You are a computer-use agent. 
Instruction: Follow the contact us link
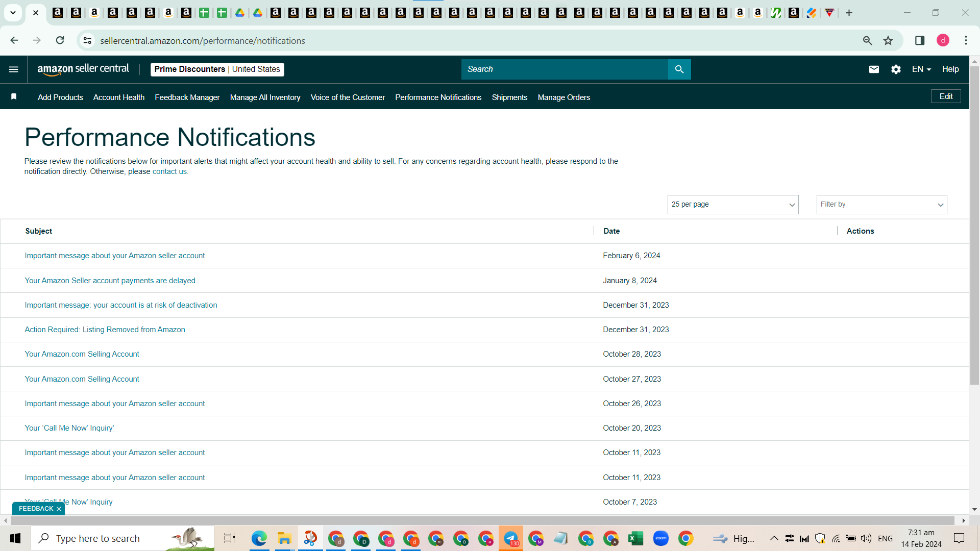coord(169,171)
